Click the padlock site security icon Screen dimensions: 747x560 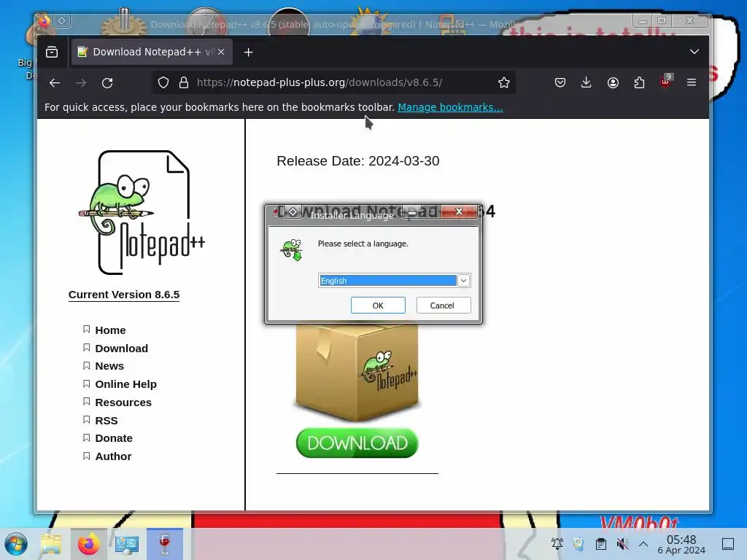184,83
